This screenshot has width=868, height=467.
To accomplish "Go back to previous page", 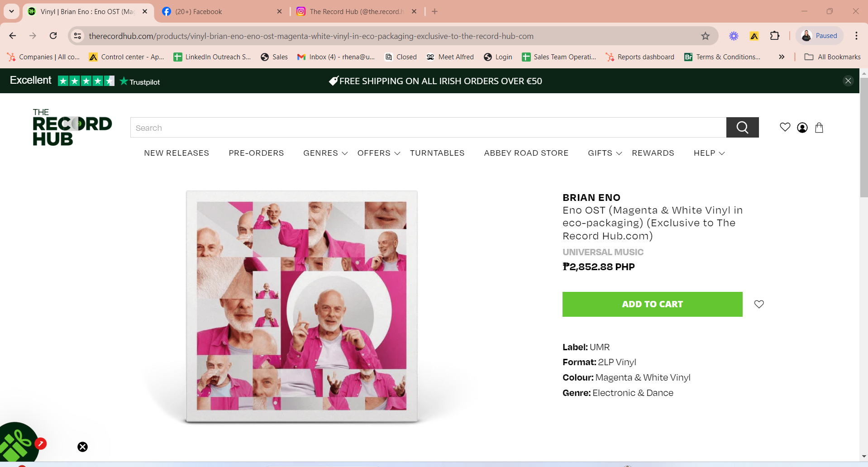I will coord(13,36).
